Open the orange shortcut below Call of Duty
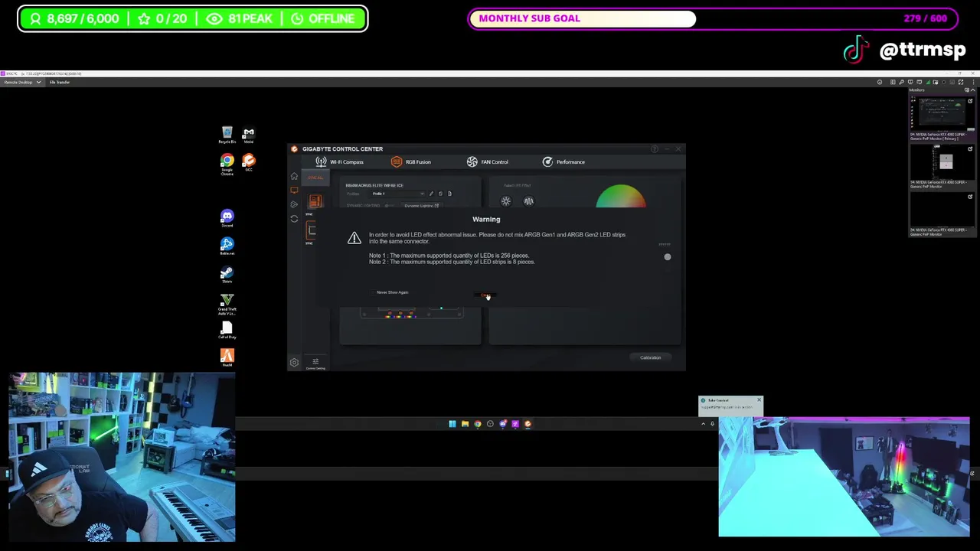Image resolution: width=980 pixels, height=551 pixels. tap(227, 357)
